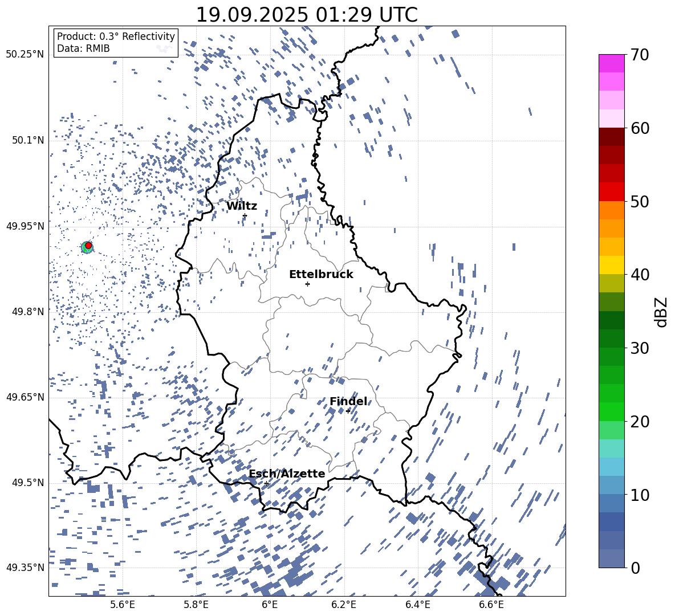Viewport: 675px width, 616px height.
Task: Click the Data: RMIB text
Action: (83, 48)
